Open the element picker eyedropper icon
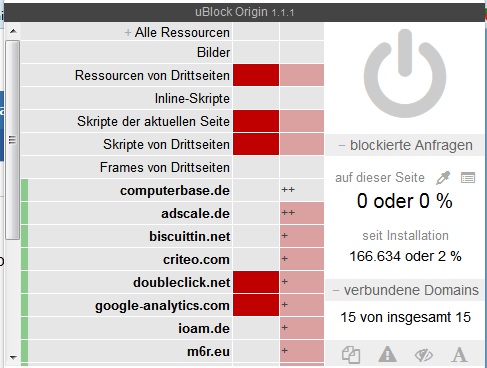This screenshot has height=368, width=487. point(443,178)
